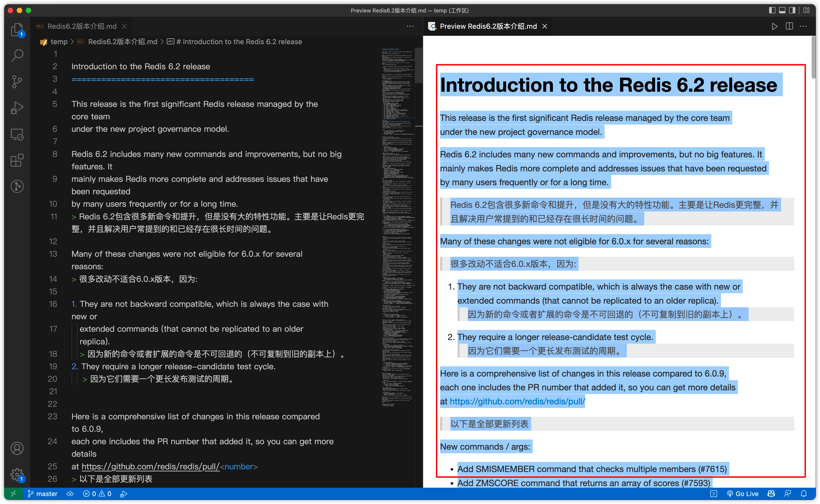
Task: Open More Actions menu of left editor group
Action: point(410,26)
